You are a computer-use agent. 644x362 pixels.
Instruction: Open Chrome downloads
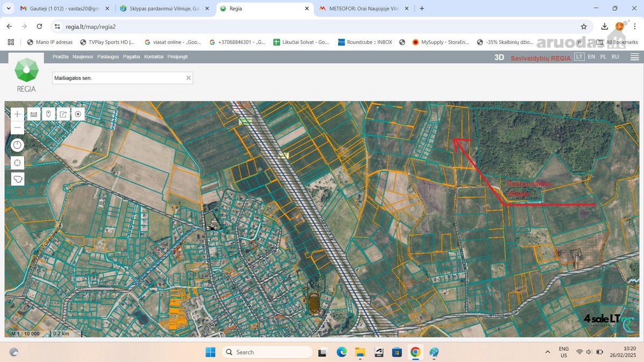pyautogui.click(x=605, y=26)
